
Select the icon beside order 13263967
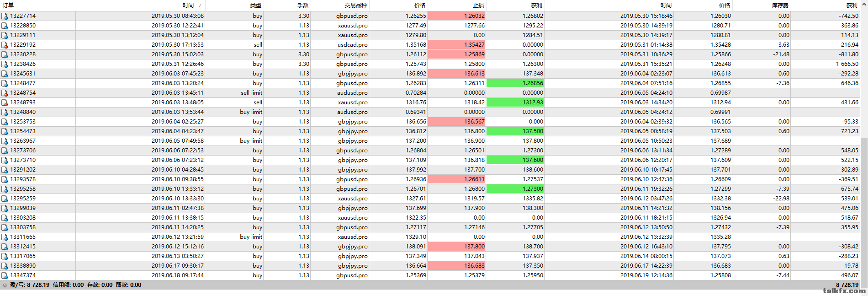point(5,141)
